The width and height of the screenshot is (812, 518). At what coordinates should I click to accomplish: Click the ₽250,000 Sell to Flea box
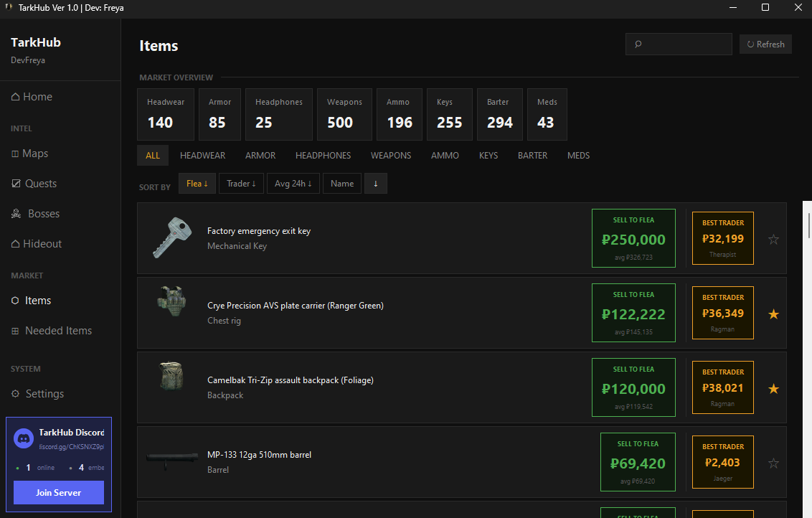pos(633,238)
